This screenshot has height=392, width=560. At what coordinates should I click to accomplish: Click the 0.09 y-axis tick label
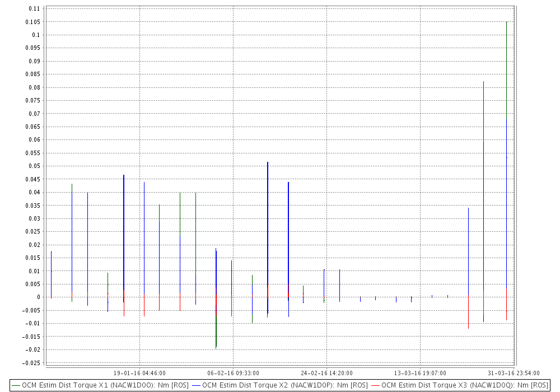pyautogui.click(x=34, y=61)
